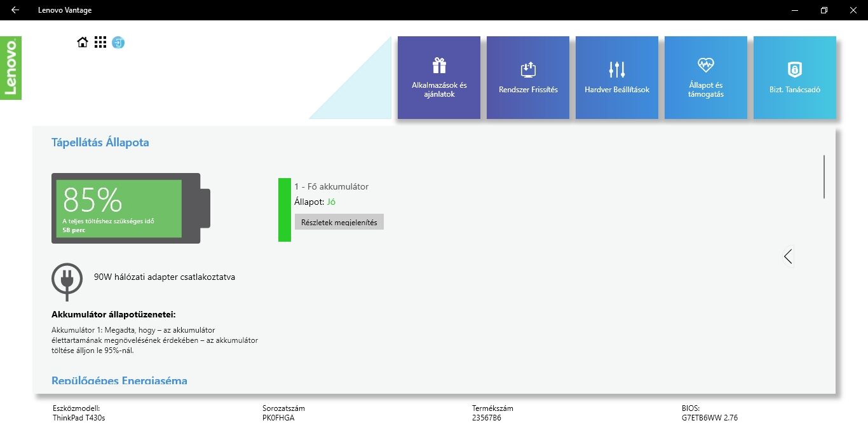Click the green battery status bar
The image size is (868, 437).
coord(285,210)
